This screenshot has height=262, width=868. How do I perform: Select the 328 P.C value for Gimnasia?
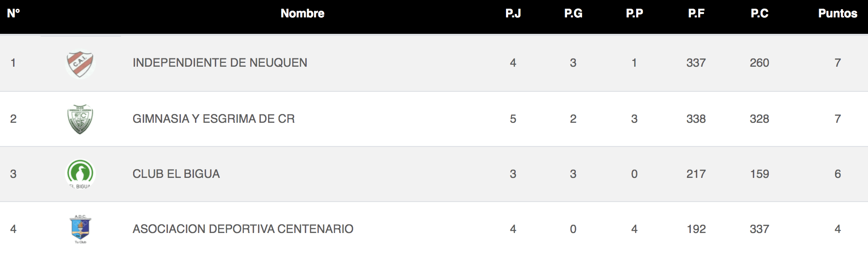click(x=759, y=119)
